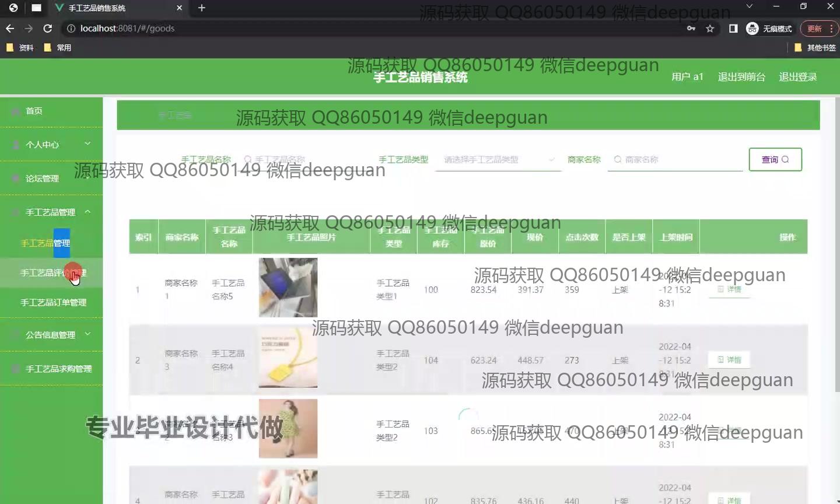840x504 pixels.
Task: Open the 资料 bookmark folder
Action: tap(20, 48)
